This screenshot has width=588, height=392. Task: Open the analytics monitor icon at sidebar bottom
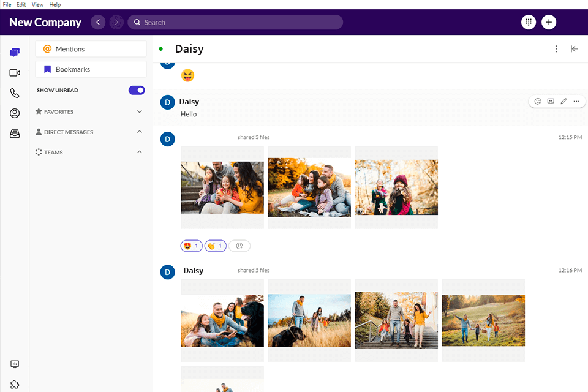(15, 364)
